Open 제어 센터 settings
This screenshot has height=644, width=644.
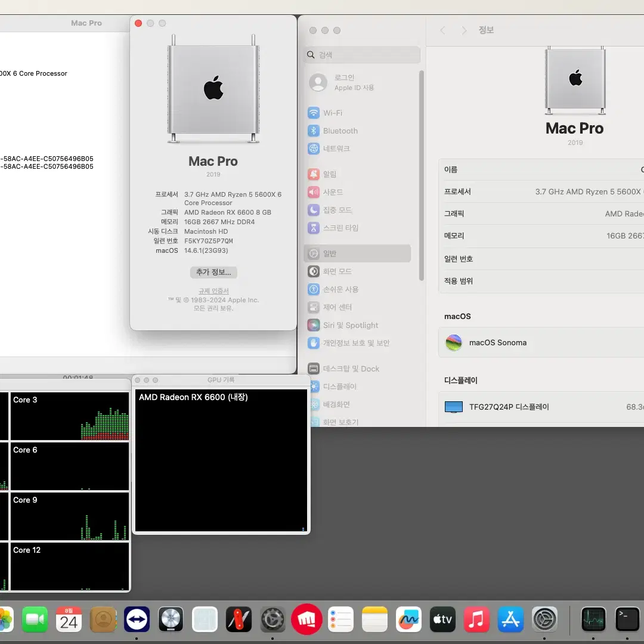pos(357,307)
